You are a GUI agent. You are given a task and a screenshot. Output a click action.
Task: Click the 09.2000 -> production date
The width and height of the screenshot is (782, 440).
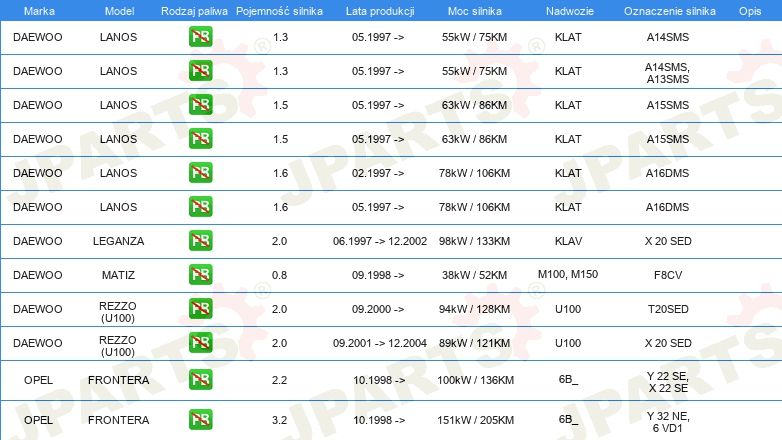click(x=378, y=309)
